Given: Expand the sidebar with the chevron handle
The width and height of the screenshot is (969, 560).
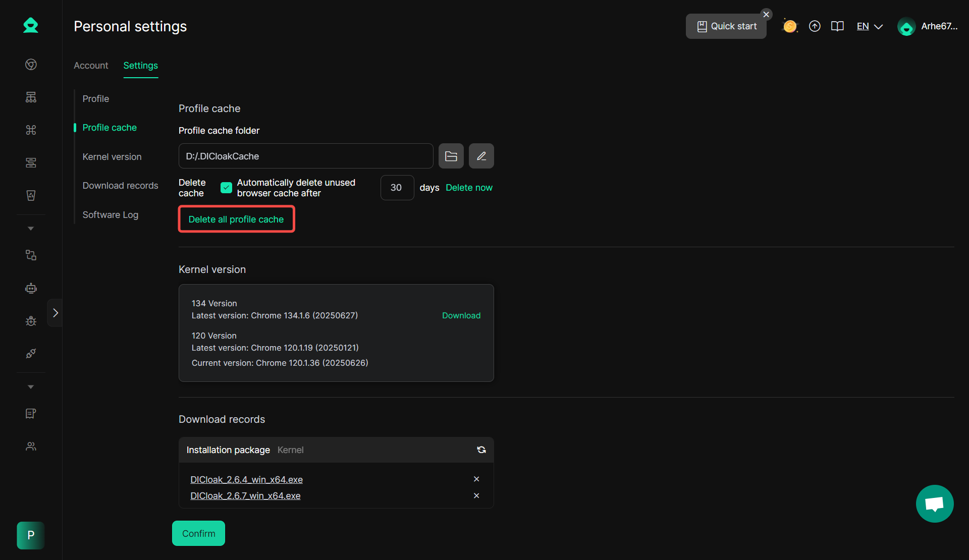Looking at the screenshot, I should tap(55, 313).
